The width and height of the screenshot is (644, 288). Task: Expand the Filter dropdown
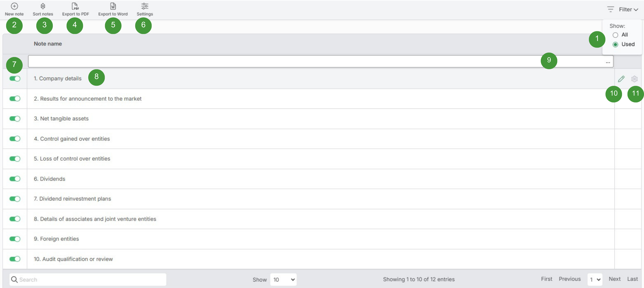pos(628,10)
